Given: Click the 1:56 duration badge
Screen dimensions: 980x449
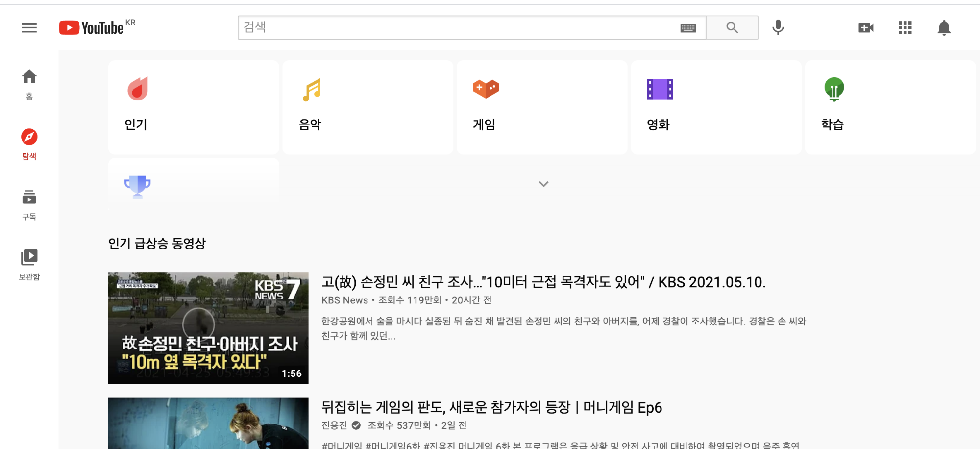Looking at the screenshot, I should tap(292, 374).
